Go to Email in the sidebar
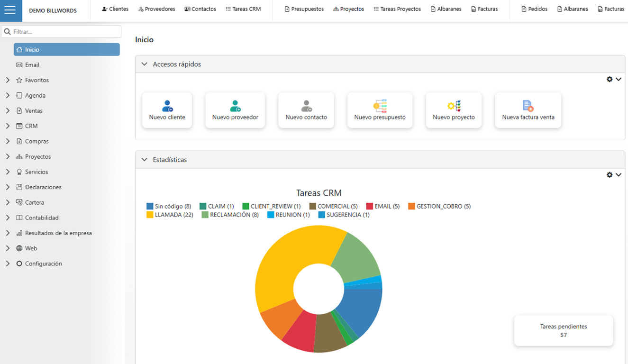 [x=32, y=65]
